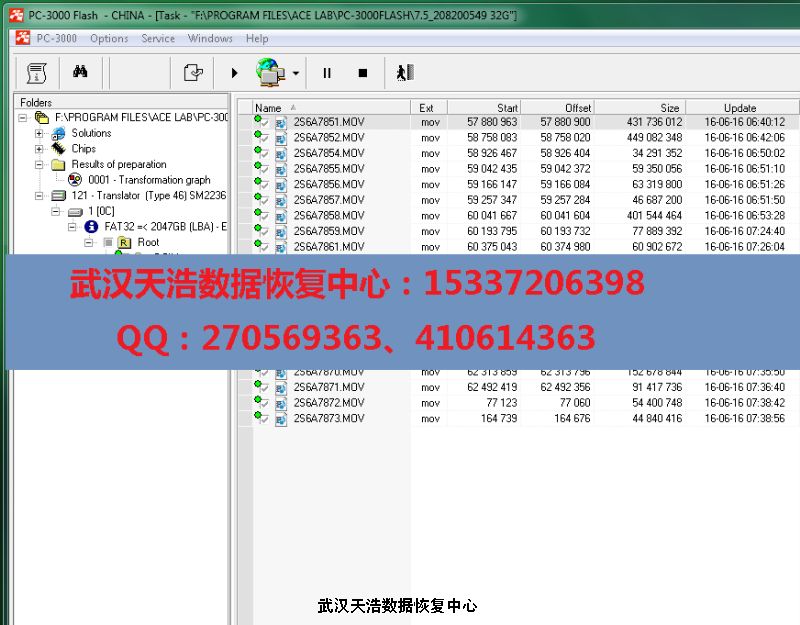Toggle checkbox for 2S6A7855.MOV

coord(264,169)
